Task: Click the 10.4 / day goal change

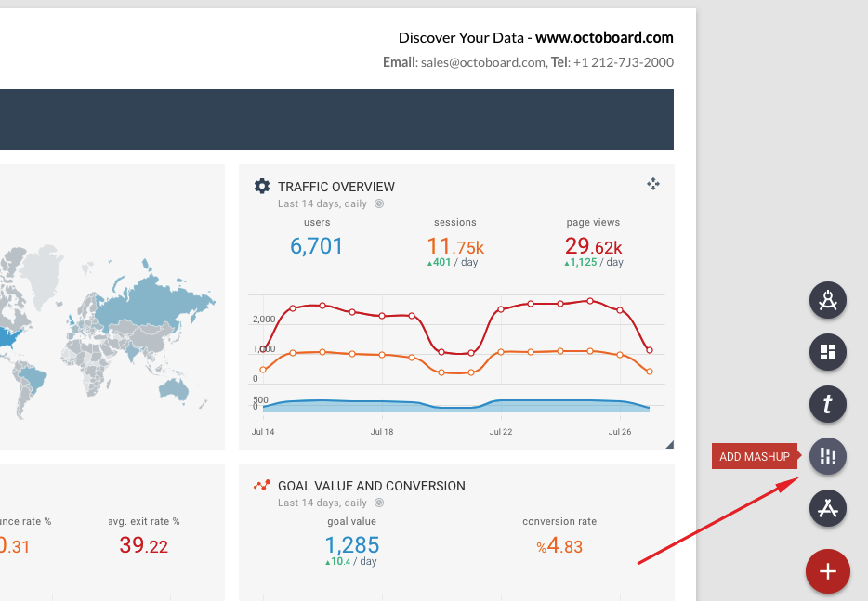Action: pos(351,561)
